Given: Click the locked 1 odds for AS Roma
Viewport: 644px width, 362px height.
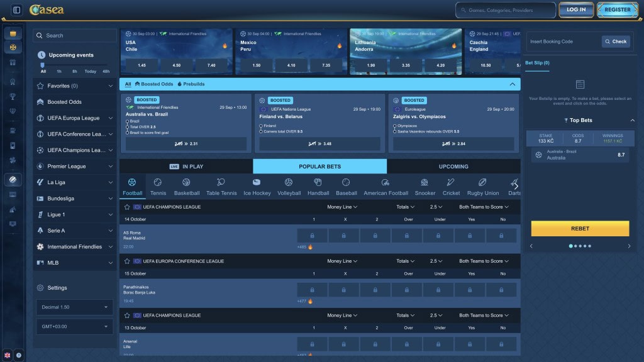Looking at the screenshot, I should (x=312, y=236).
